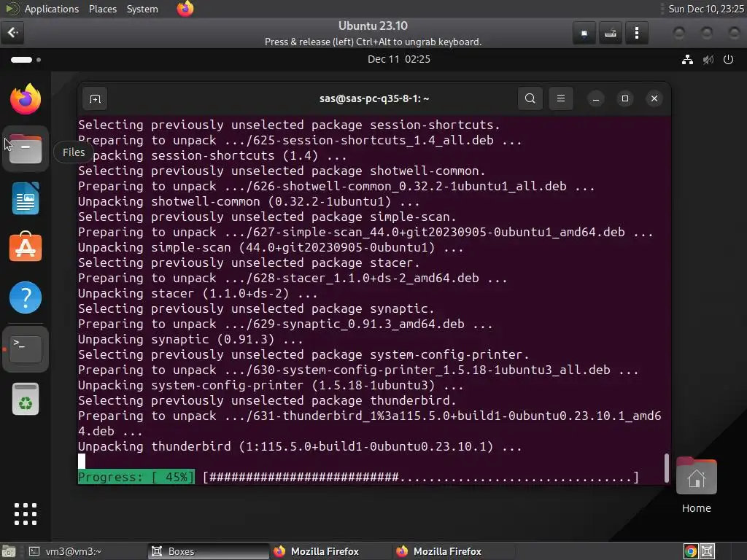747x560 pixels.
Task: Toggle fullscreen for the Boxes display
Action: pos(584,34)
